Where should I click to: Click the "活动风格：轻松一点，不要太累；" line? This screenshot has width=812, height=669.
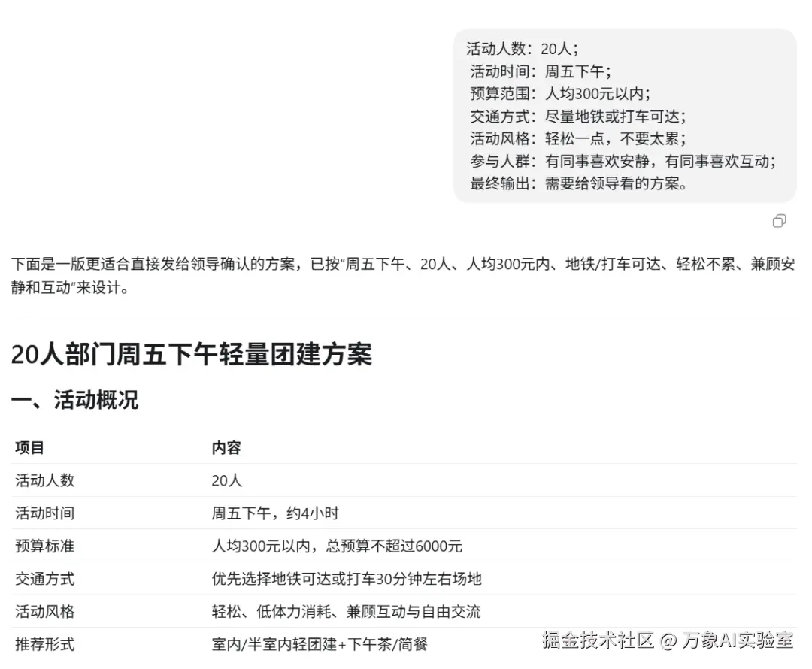(578, 138)
